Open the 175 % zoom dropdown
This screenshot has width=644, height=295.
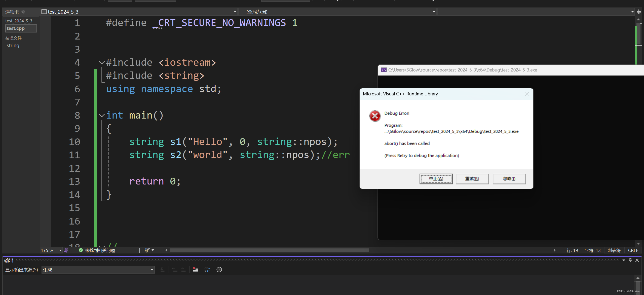pyautogui.click(x=60, y=250)
